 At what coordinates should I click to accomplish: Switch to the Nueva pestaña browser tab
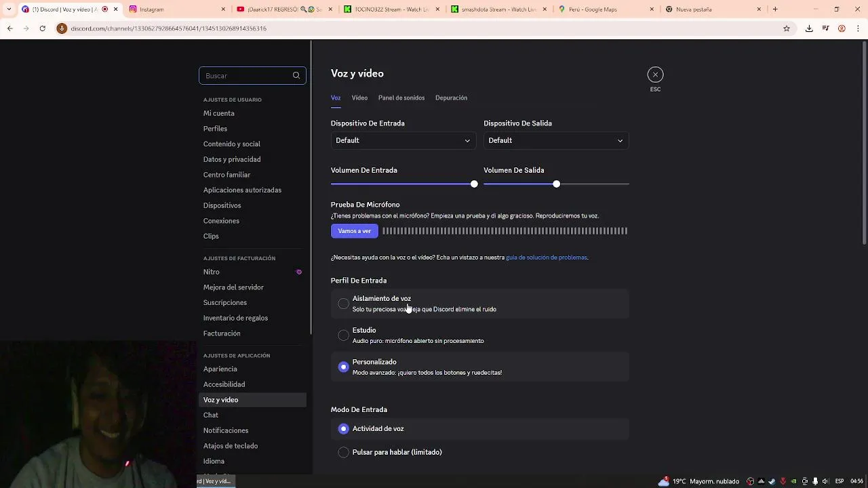point(712,9)
